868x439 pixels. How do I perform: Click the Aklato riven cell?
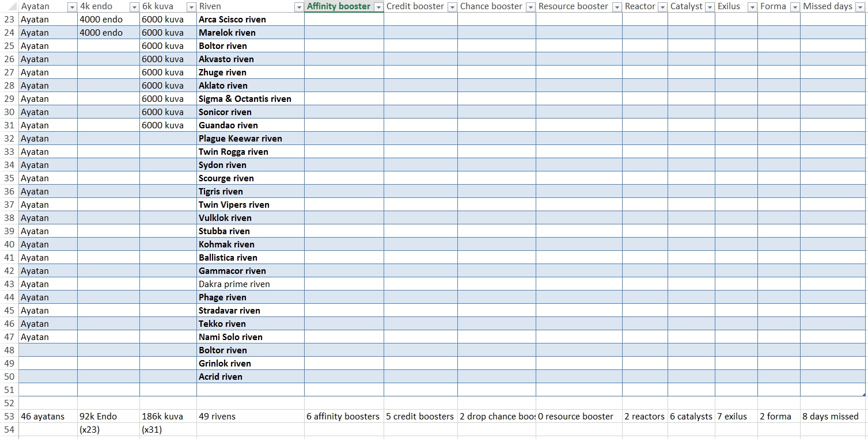point(251,85)
